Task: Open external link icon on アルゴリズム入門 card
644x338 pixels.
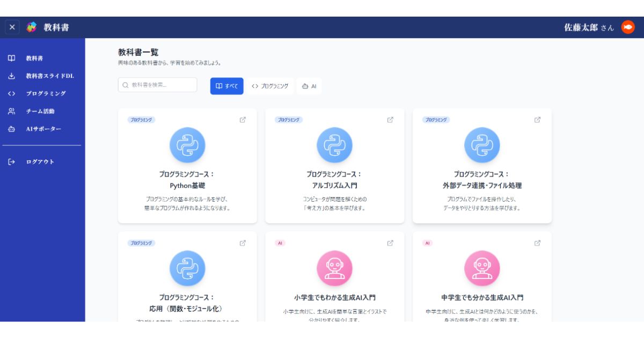Action: click(x=389, y=120)
